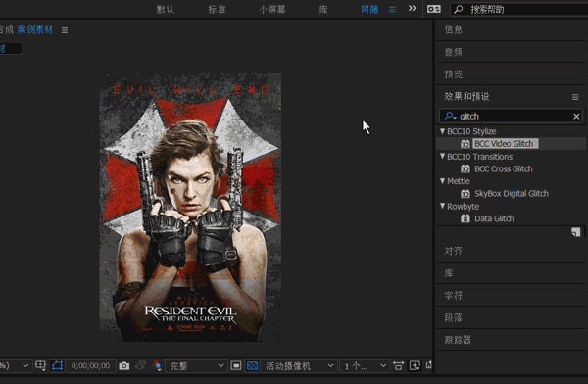Open the 效果和预设 panel menu icon
The width and height of the screenshot is (588, 384).
[575, 97]
